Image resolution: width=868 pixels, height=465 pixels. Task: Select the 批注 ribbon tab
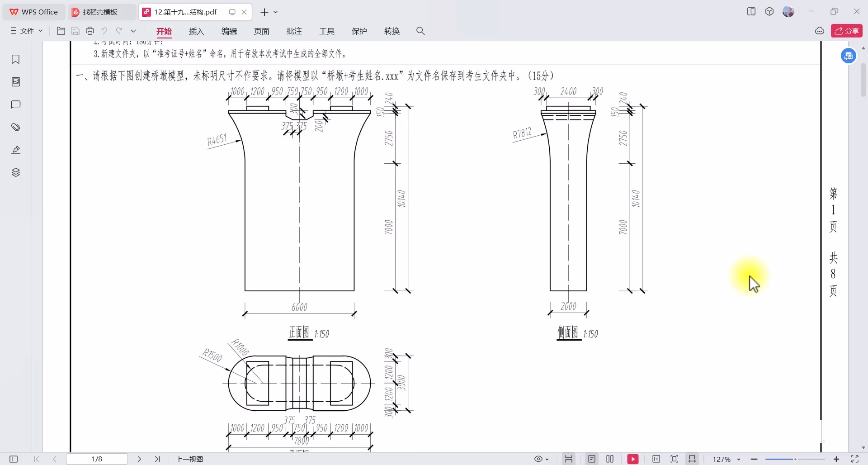294,31
